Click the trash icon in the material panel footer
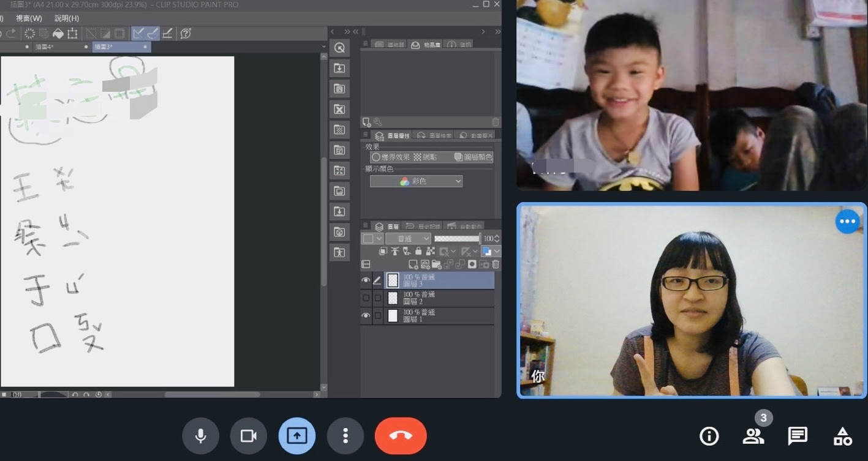Screen dimensions: 868x461 (x=496, y=122)
